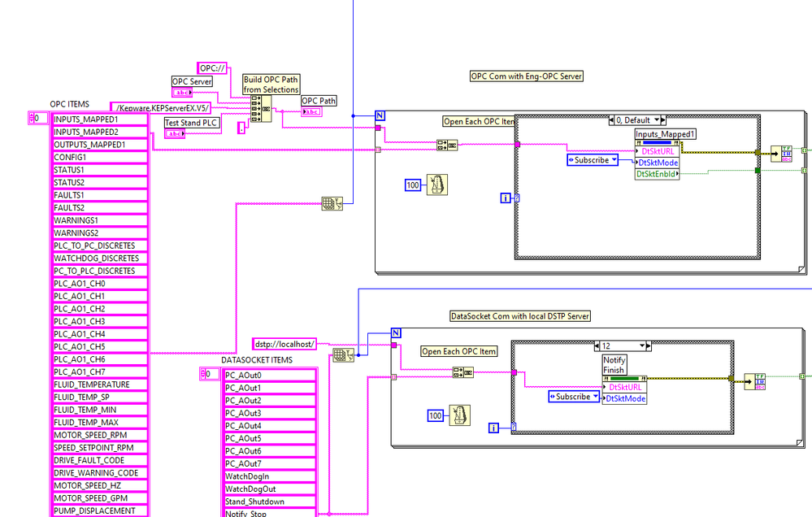812x517 pixels.
Task: Select the PUMP_DISPLACEMENT array element
Action: click(100, 510)
